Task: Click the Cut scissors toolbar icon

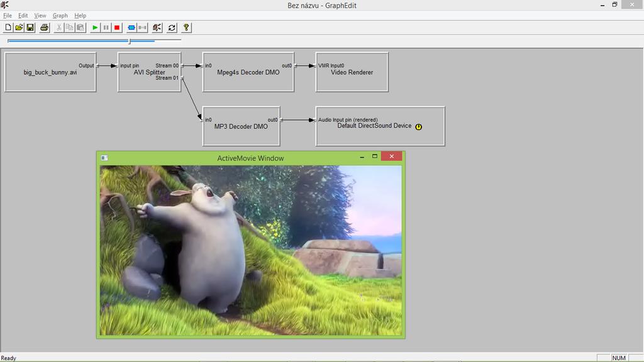Action: click(58, 28)
